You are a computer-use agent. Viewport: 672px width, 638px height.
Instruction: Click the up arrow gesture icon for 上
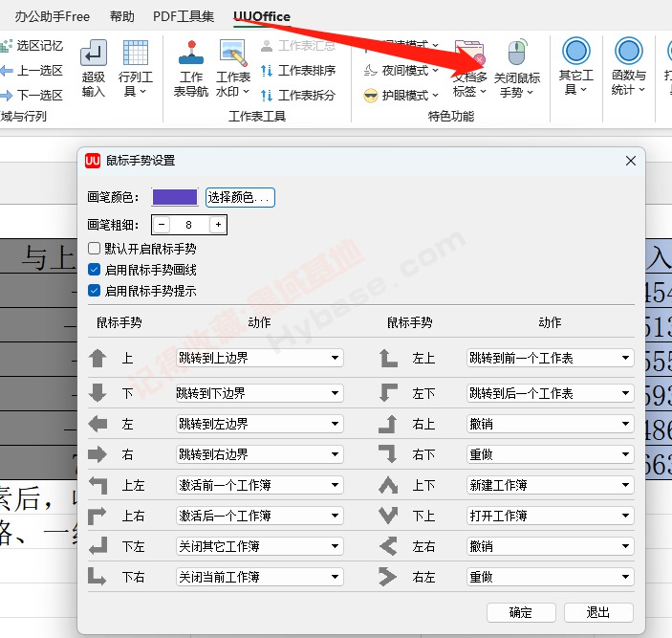tap(98, 358)
